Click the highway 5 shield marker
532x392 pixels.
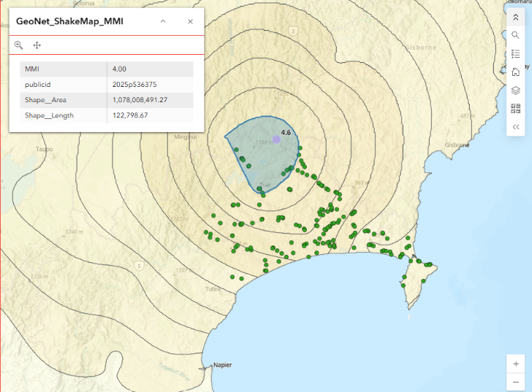139,266
